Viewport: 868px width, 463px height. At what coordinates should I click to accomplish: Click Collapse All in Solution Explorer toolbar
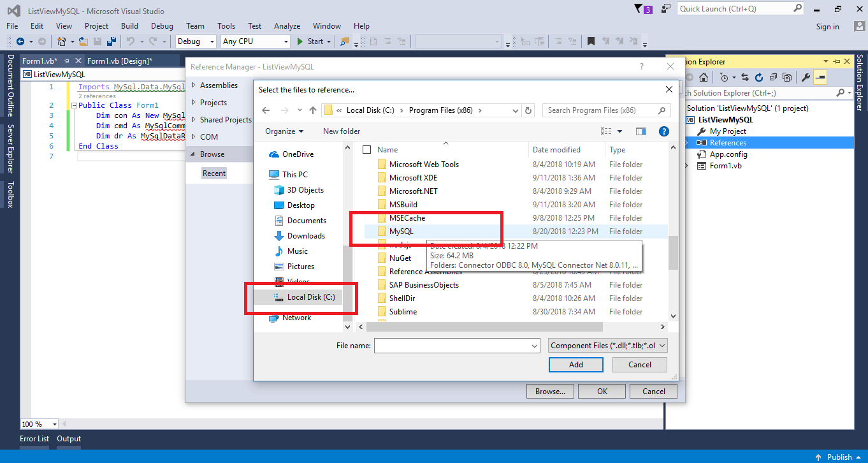pos(773,77)
